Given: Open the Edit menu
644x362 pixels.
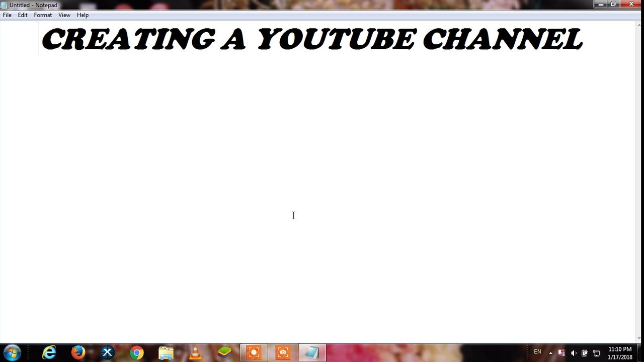Looking at the screenshot, I should [23, 15].
